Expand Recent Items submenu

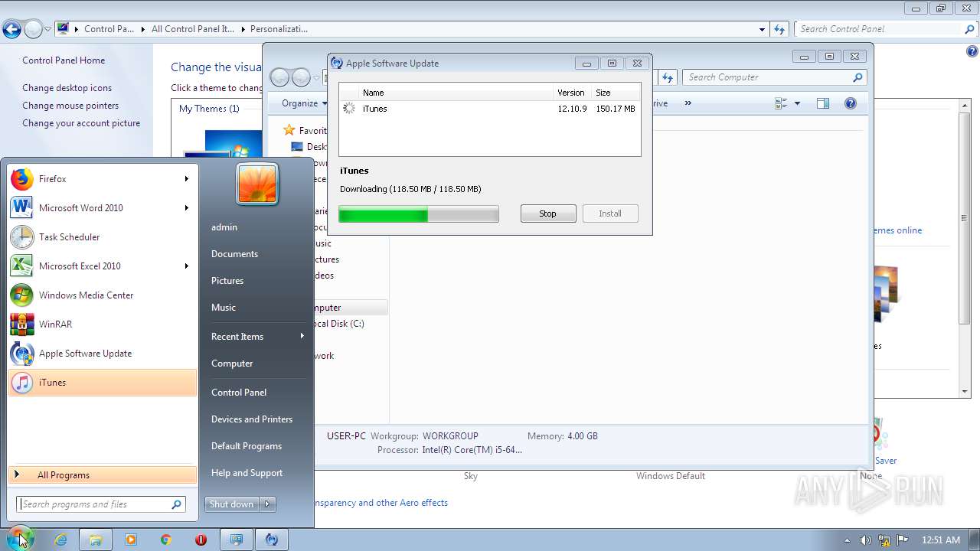(x=302, y=337)
